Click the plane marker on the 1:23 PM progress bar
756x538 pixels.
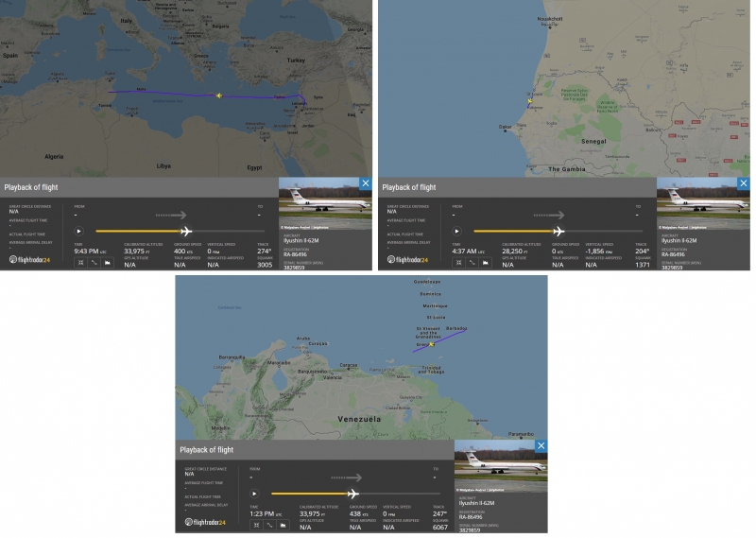point(354,494)
